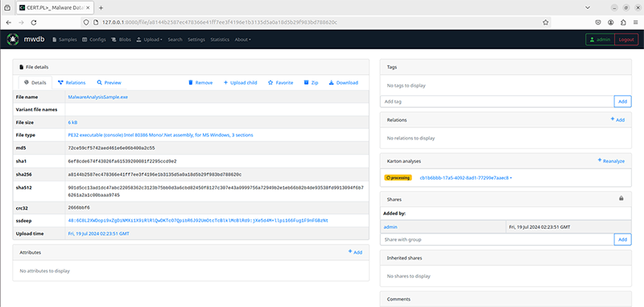
Task: Open Firefox View icon
Action: click(x=7, y=8)
